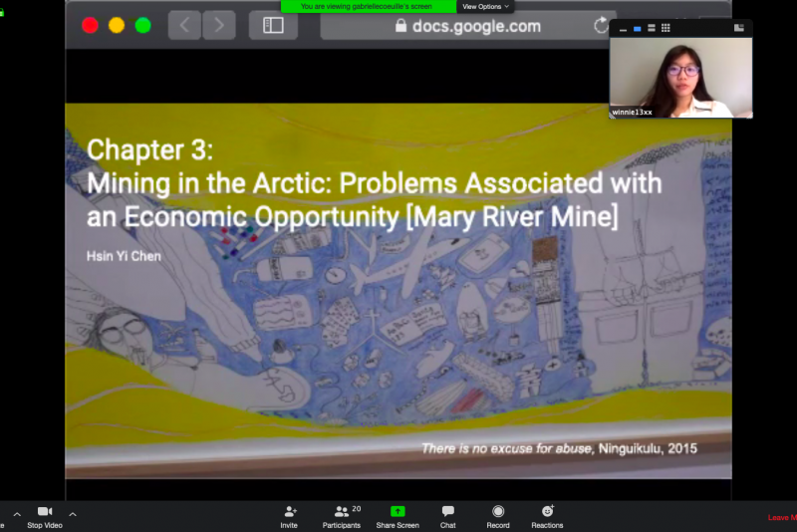Viewport: 797px width, 532px height.
Task: Click the browser forward arrow button
Action: tap(219, 25)
